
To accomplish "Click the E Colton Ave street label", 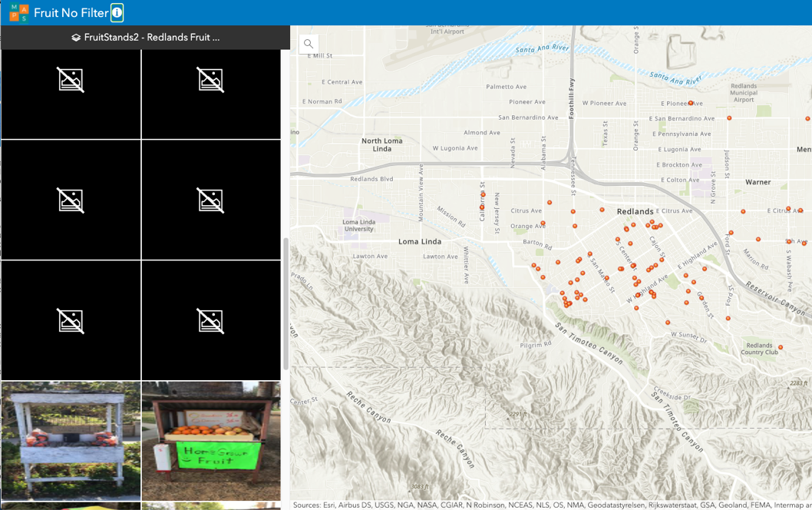I will point(680,180).
